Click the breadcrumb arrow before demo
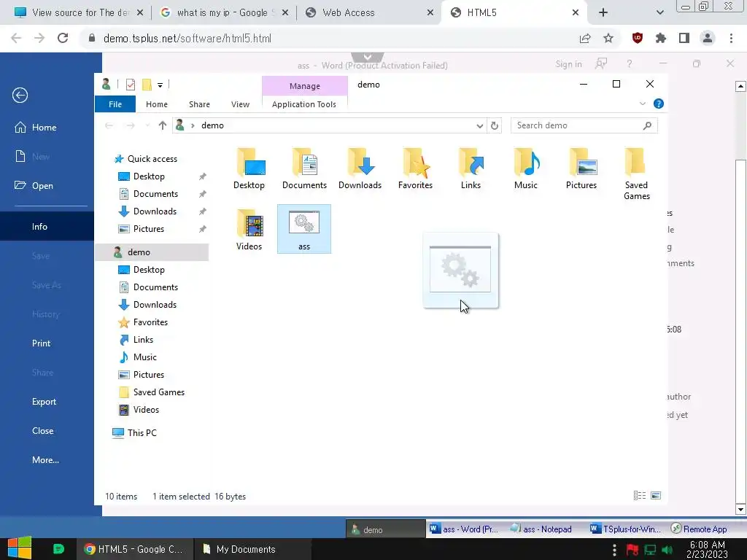The height and width of the screenshot is (560, 747). pyautogui.click(x=193, y=125)
